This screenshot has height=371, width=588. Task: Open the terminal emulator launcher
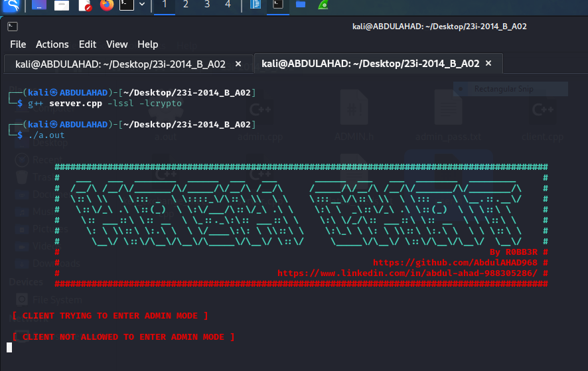pyautogui.click(x=127, y=6)
